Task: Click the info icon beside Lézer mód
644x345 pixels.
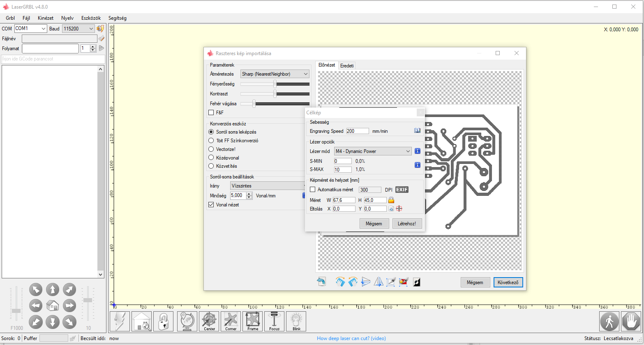Action: [x=418, y=151]
